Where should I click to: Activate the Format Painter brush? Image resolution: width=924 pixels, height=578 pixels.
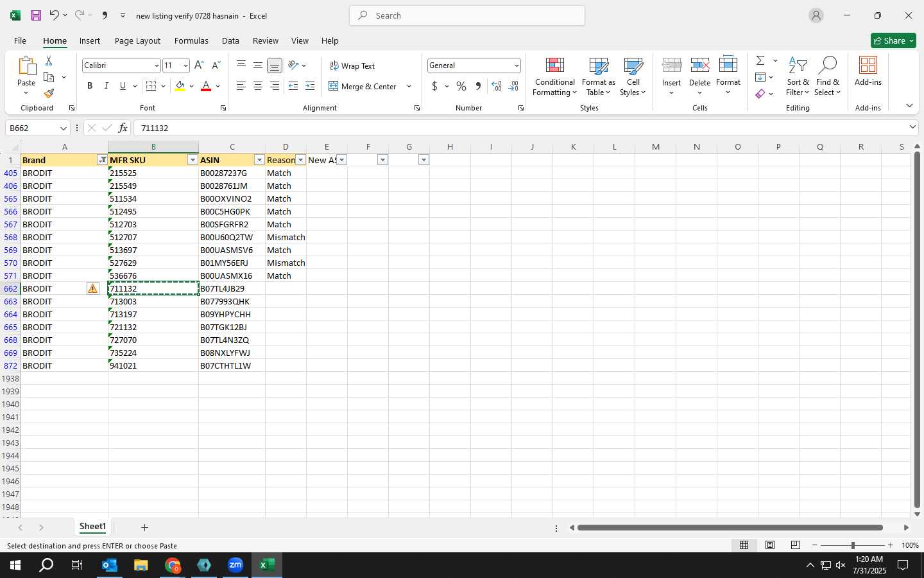(49, 94)
